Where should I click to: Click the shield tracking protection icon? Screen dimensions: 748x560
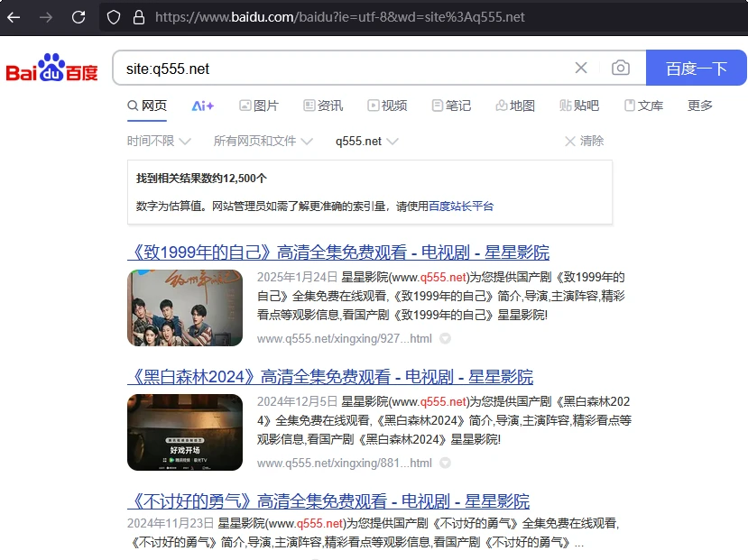[114, 17]
